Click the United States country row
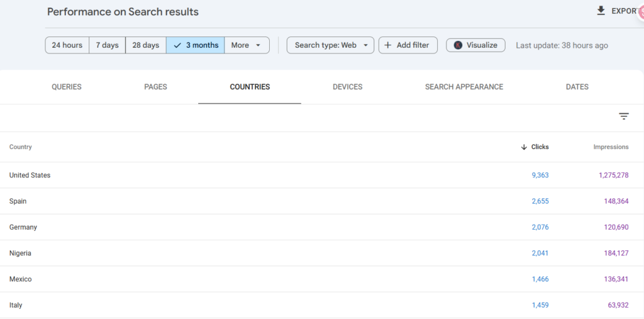Screen dimensions: 644x319 (x=30, y=176)
